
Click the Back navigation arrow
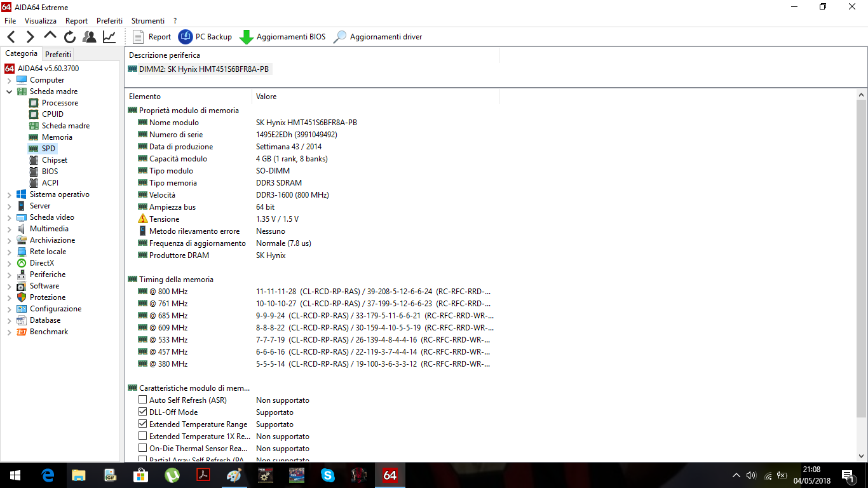click(x=11, y=37)
